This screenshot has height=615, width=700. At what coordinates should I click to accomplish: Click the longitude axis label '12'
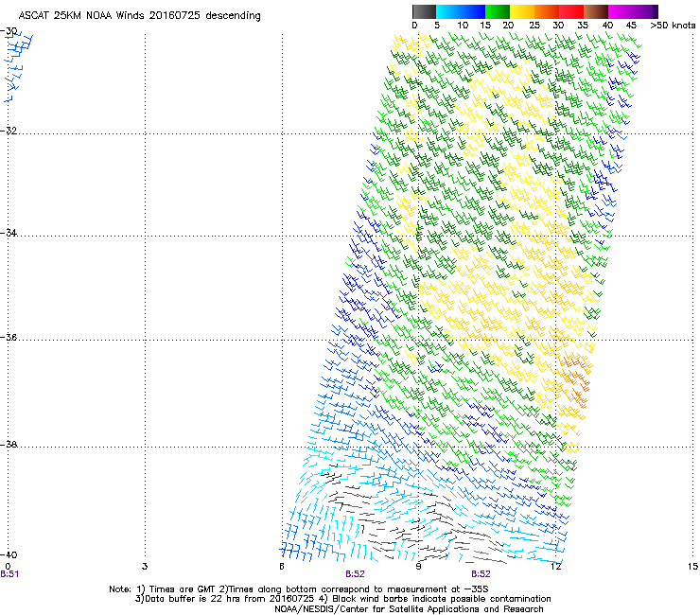point(555,567)
